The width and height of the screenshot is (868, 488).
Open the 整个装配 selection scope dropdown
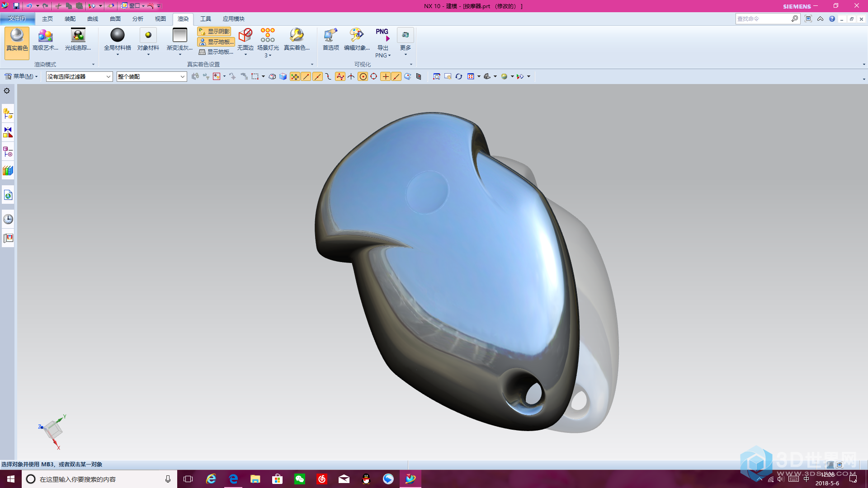tap(151, 76)
